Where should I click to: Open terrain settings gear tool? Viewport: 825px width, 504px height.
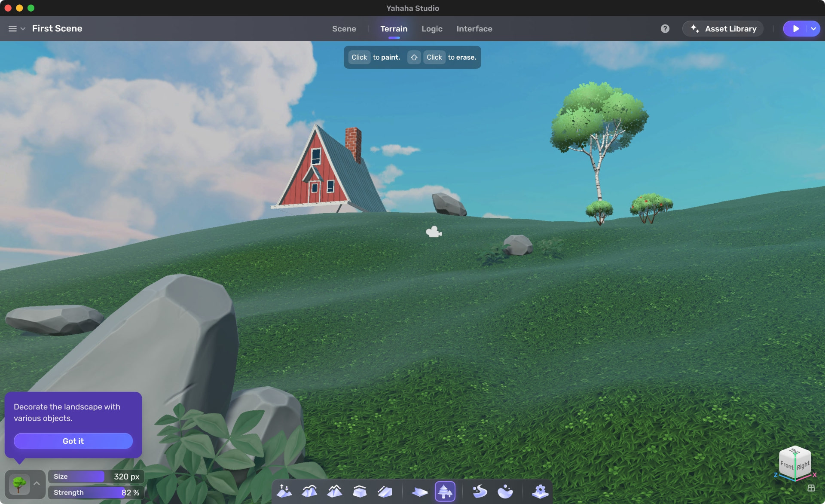click(540, 491)
